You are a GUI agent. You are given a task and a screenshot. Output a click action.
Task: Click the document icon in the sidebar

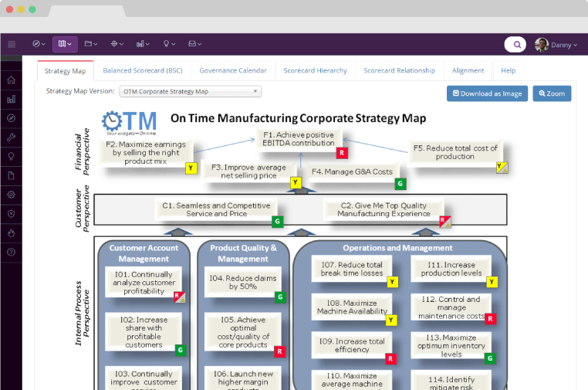[x=12, y=175]
